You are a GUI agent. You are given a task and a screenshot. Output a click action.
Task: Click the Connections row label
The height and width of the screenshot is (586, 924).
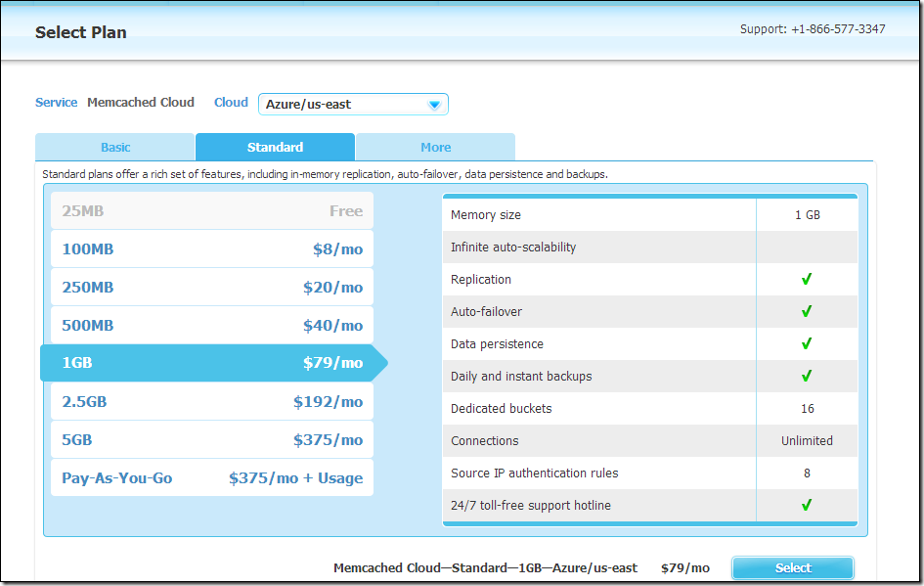pos(484,441)
